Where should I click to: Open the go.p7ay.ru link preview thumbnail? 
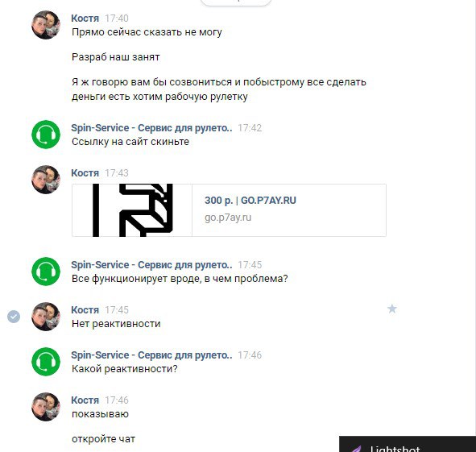132,210
